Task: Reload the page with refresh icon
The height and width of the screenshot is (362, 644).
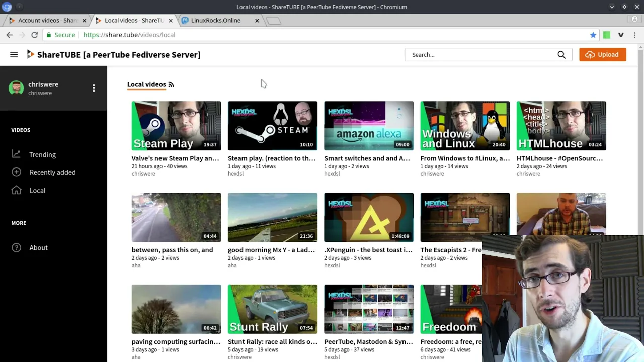Action: pyautogui.click(x=34, y=35)
